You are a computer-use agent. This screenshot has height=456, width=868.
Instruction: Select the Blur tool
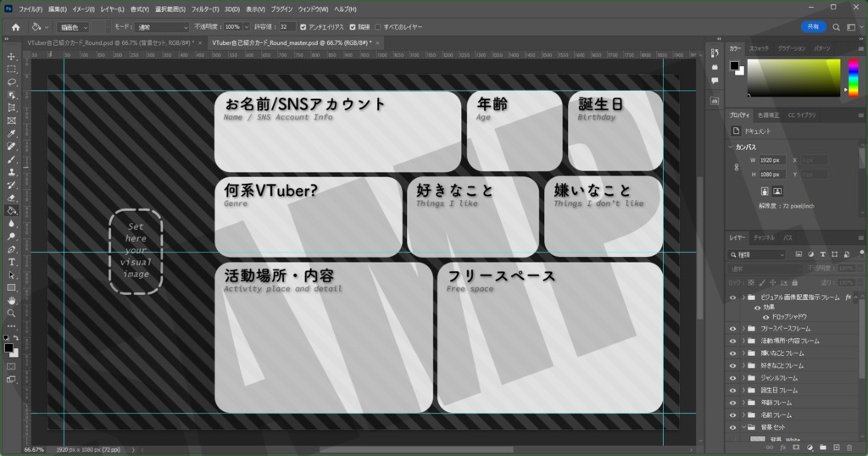click(11, 224)
